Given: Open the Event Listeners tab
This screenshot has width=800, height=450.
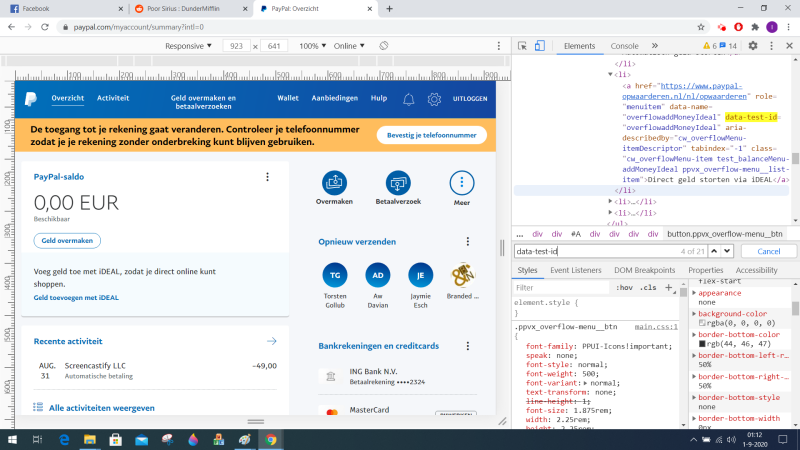Looking at the screenshot, I should (576, 270).
